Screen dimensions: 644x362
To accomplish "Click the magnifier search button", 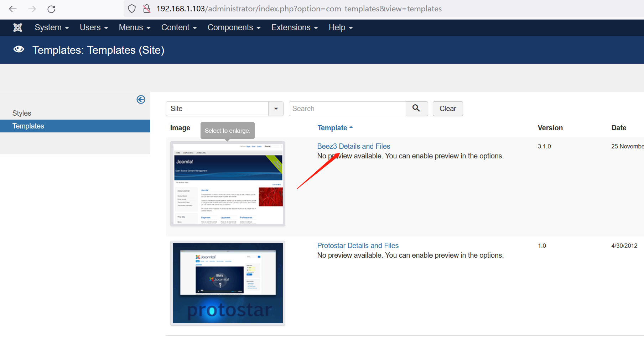I will coord(416,109).
